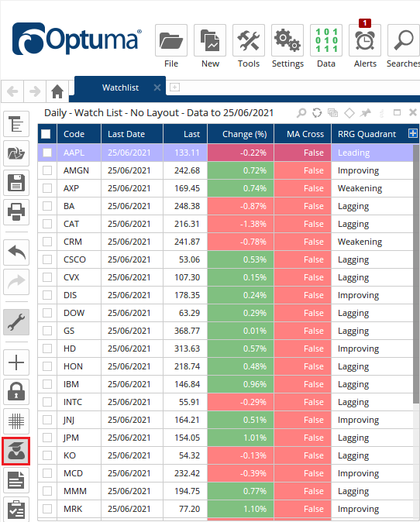The width and height of the screenshot is (420, 522).
Task: Tick the BA row checkbox
Action: [x=47, y=206]
